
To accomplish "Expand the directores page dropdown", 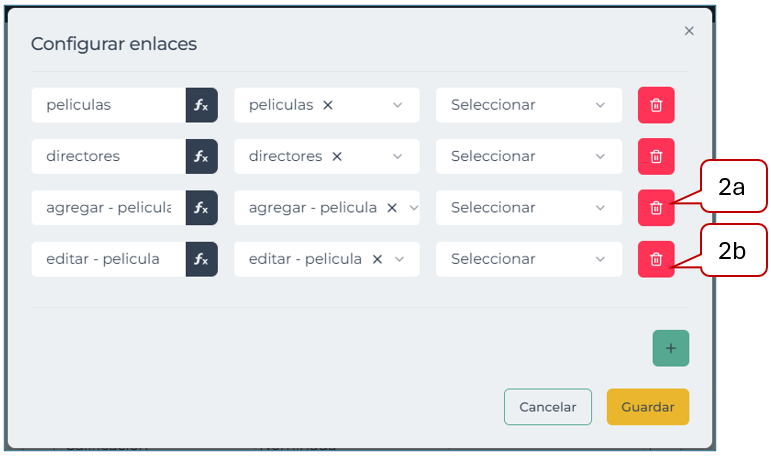I will 398,156.
